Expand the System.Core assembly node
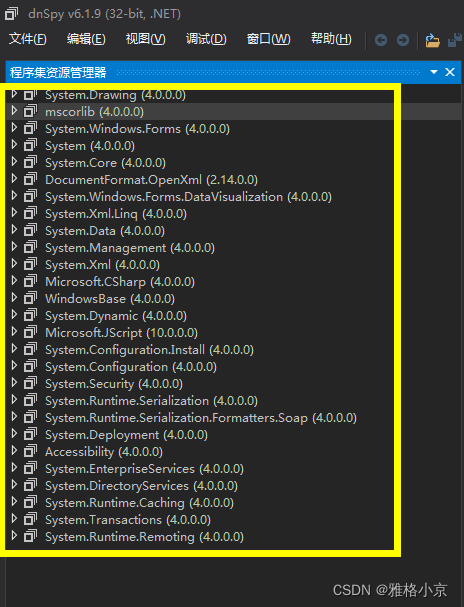Screen dimensions: 464x607 coord(14,162)
